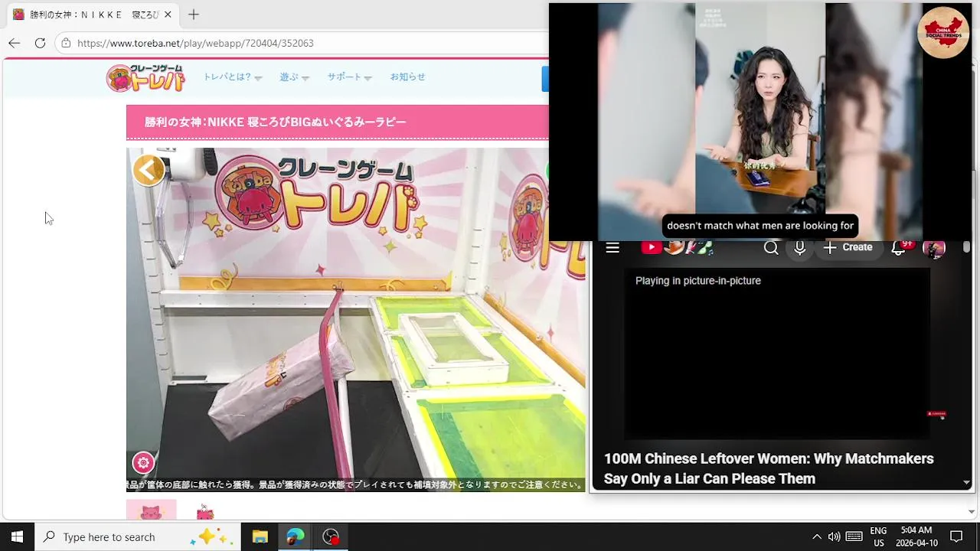Click the Edge browser taskbar icon

pos(296,536)
